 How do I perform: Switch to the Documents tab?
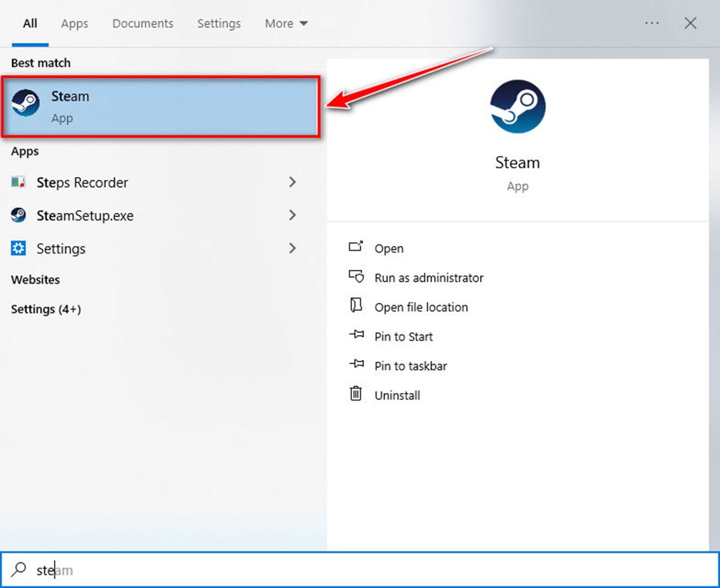click(142, 23)
